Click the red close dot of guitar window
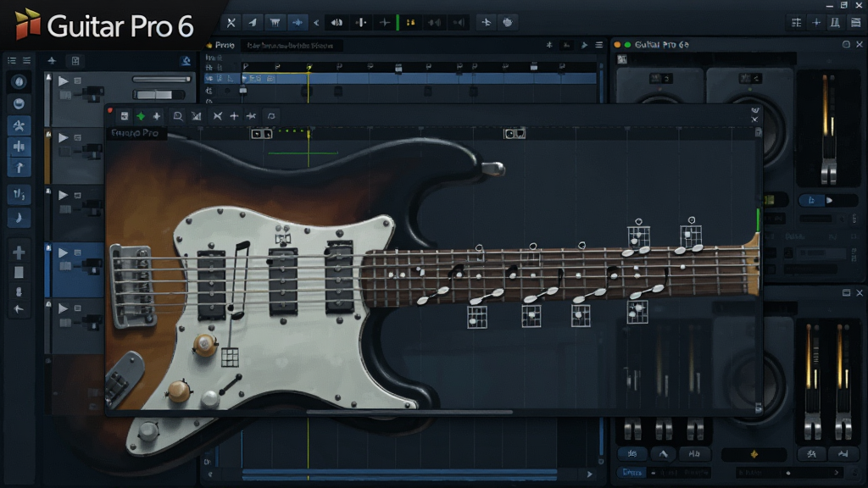Viewport: 868px width, 488px height. coord(110,111)
